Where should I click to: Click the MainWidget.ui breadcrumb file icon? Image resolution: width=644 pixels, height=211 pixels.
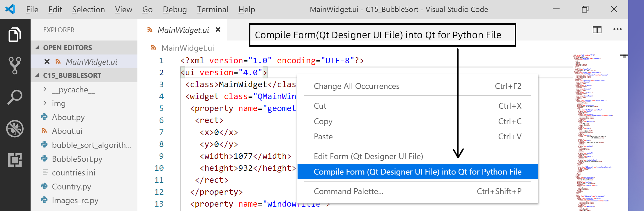click(x=154, y=48)
